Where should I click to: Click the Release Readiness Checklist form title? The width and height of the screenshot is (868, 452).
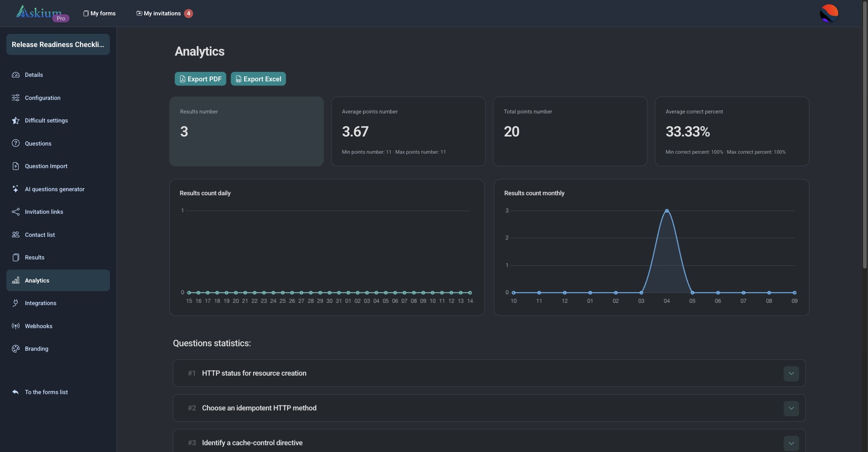[x=58, y=45]
